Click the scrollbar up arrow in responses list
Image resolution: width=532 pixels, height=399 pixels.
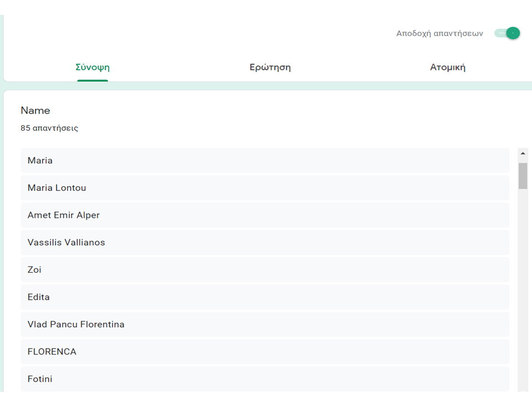click(x=523, y=153)
